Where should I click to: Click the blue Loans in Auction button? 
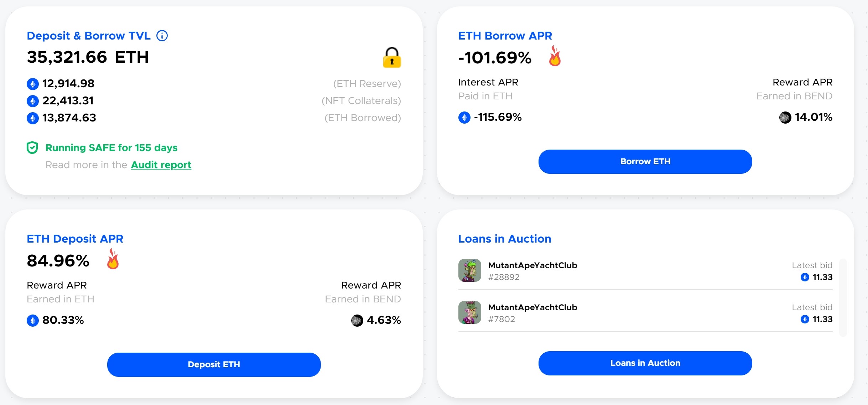pyautogui.click(x=645, y=363)
